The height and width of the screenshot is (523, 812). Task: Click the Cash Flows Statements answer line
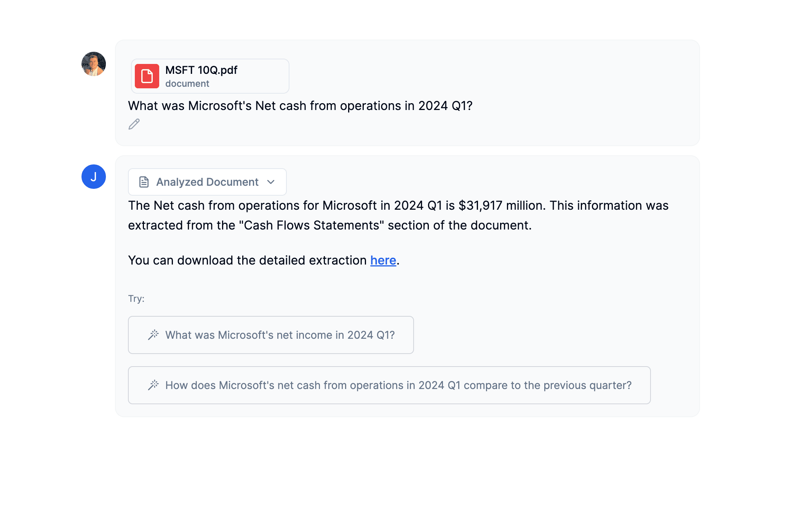329,225
